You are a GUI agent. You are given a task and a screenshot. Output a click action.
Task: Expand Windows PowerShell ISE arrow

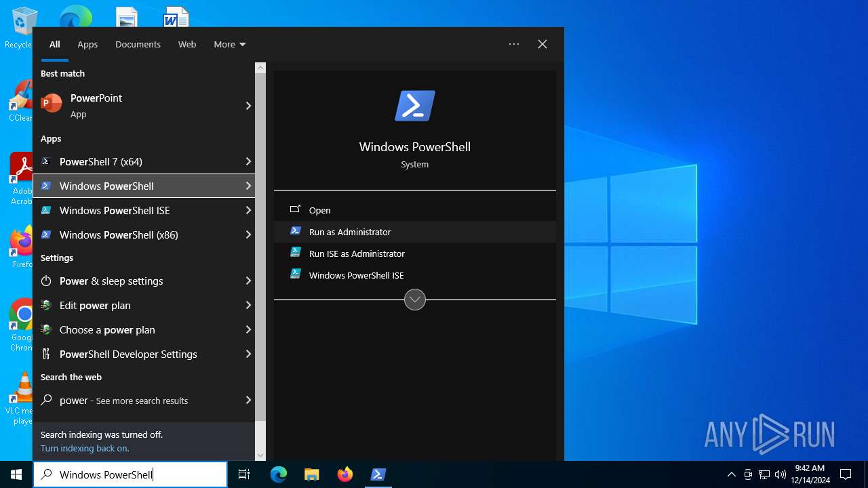pos(248,210)
